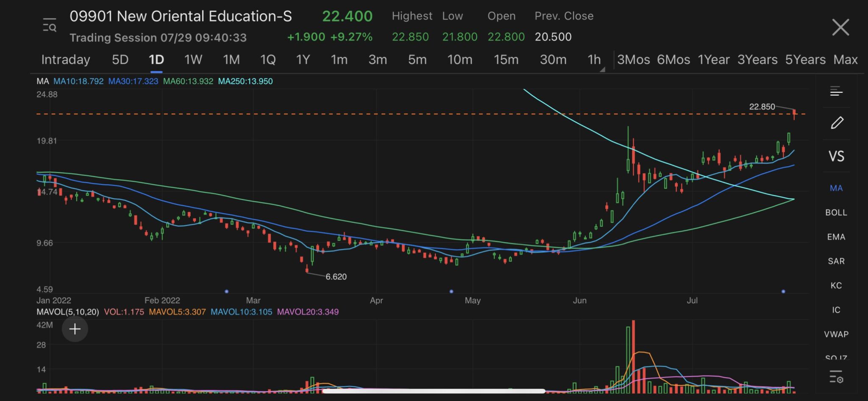The image size is (868, 401).
Task: Set range to Max
Action: (x=846, y=60)
